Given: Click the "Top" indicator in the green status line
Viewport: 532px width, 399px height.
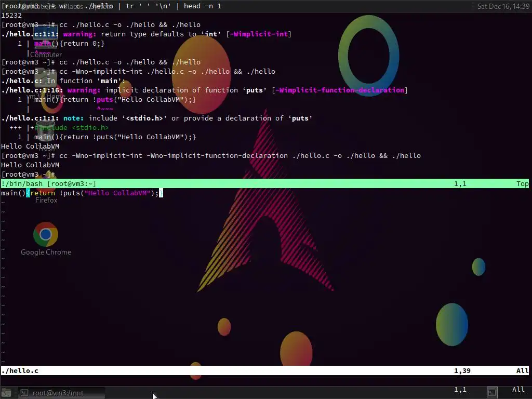Looking at the screenshot, I should pos(523,183).
